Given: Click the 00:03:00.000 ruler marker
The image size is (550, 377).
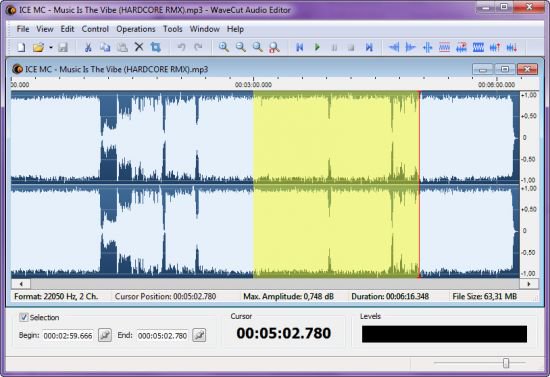Looking at the screenshot, I should pyautogui.click(x=253, y=85).
